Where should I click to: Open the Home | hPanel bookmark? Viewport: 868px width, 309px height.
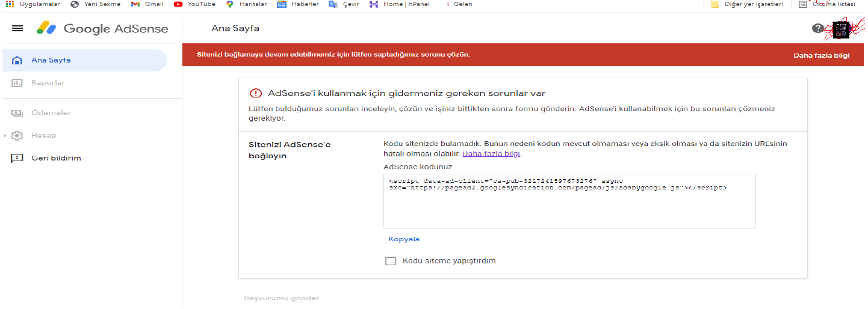click(400, 4)
